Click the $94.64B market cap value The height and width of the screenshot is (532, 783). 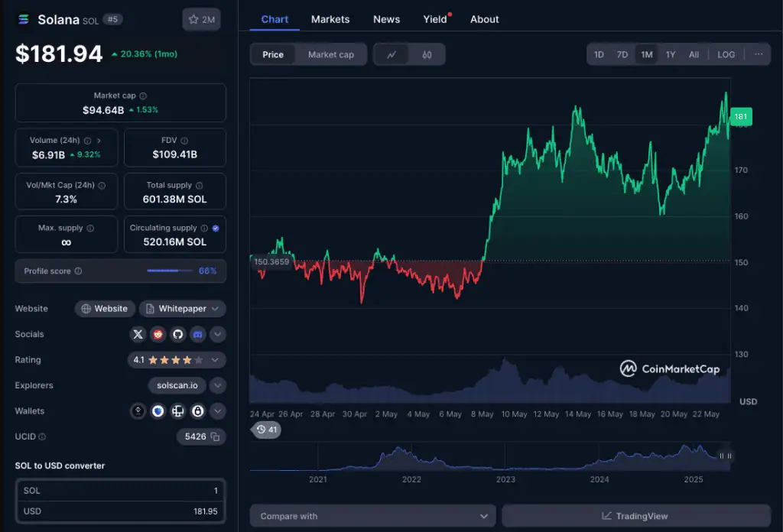(x=103, y=110)
